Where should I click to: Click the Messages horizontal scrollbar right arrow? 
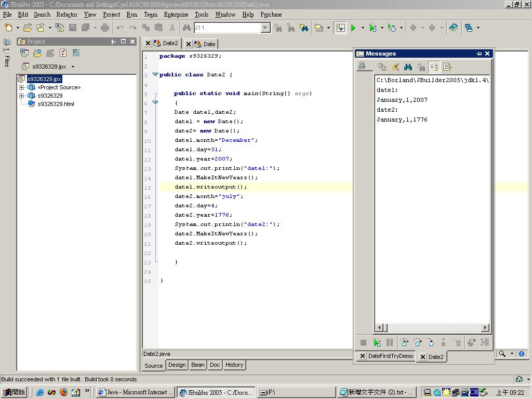coord(485,328)
